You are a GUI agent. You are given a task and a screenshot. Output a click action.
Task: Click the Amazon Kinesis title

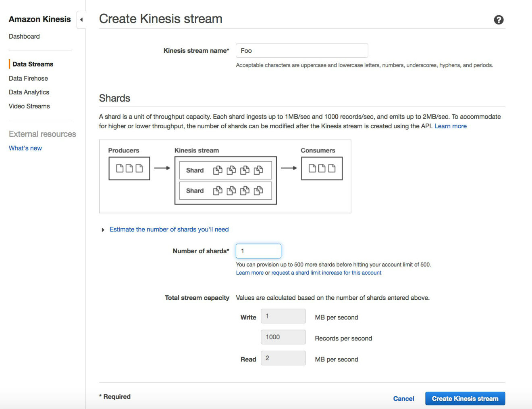(x=39, y=19)
